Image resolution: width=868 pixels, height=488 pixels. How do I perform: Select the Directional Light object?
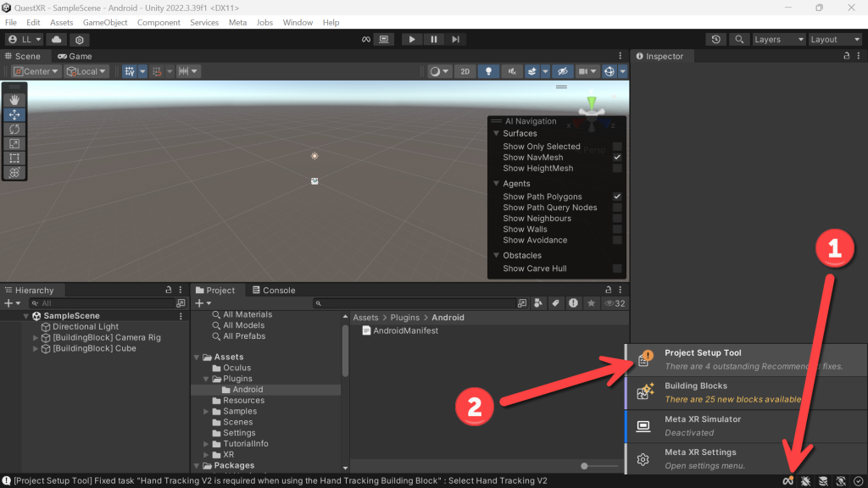click(80, 327)
